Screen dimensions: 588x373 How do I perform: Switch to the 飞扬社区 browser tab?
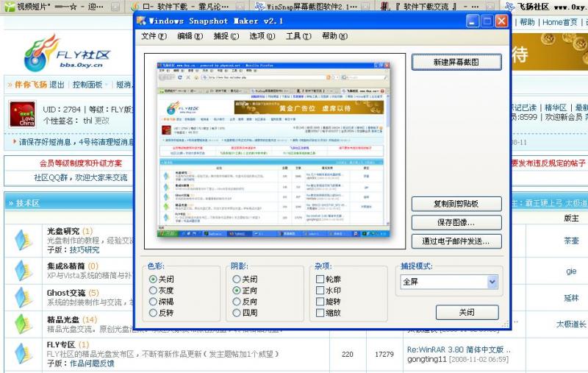pos(545,7)
